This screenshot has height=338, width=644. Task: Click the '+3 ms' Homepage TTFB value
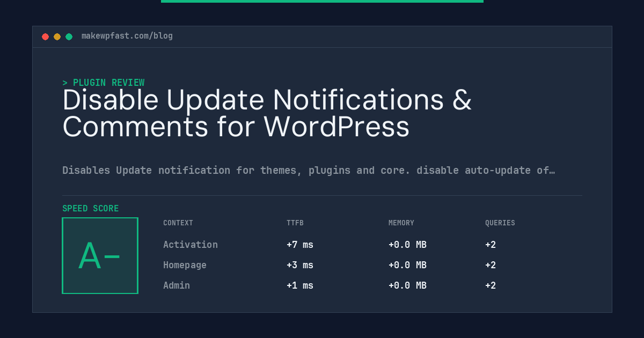300,265
